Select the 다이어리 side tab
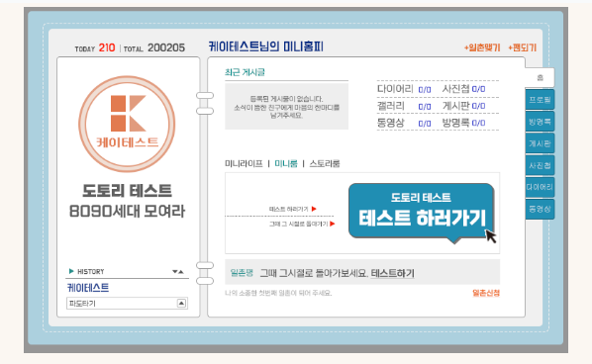The image size is (592, 364). pos(540,187)
